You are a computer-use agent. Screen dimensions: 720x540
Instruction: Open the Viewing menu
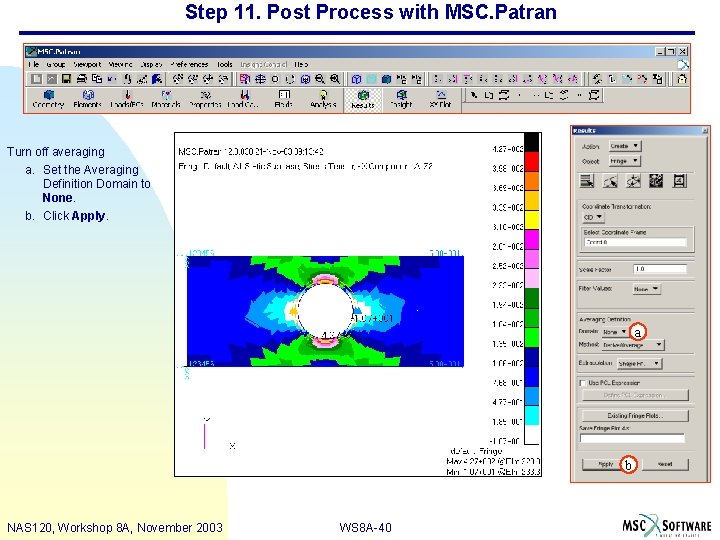click(x=120, y=64)
